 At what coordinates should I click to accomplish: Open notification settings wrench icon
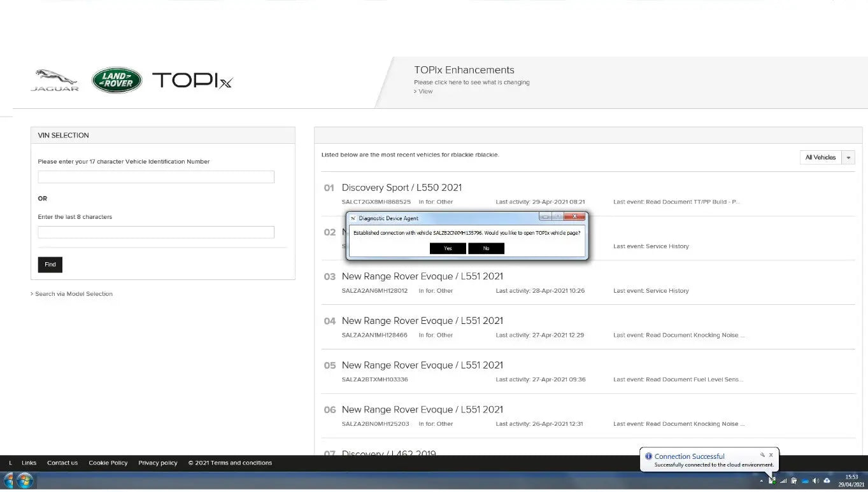[762, 455]
